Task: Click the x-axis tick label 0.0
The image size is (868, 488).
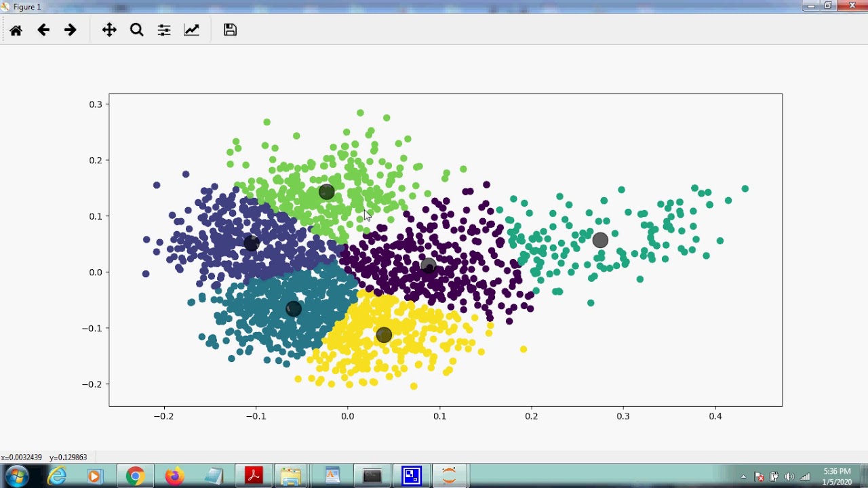Action: tap(347, 416)
